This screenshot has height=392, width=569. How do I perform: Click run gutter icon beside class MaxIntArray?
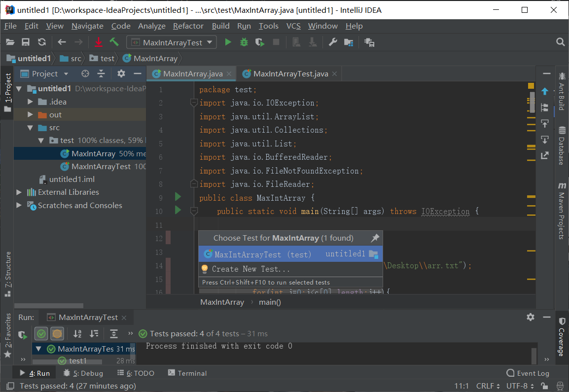tap(178, 197)
